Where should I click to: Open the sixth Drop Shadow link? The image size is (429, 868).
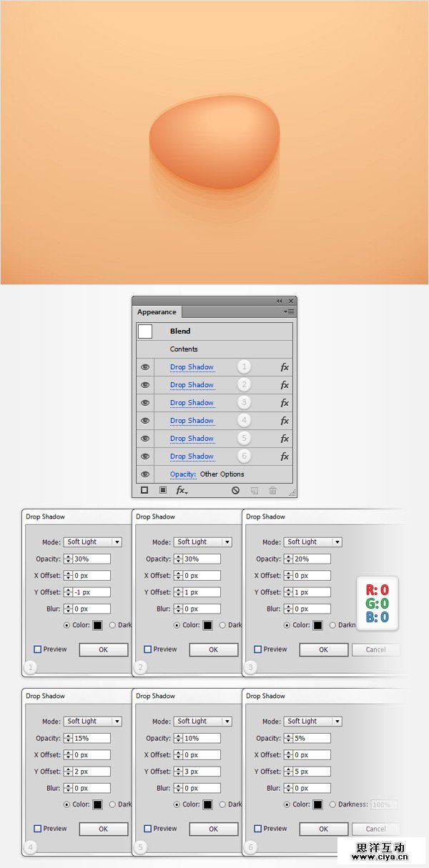192,457
